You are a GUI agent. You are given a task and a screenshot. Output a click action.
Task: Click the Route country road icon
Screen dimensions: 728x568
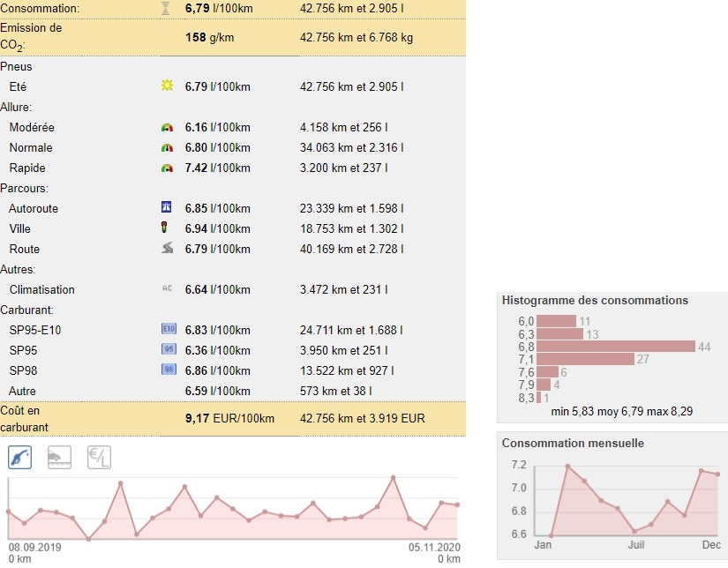[x=167, y=249]
